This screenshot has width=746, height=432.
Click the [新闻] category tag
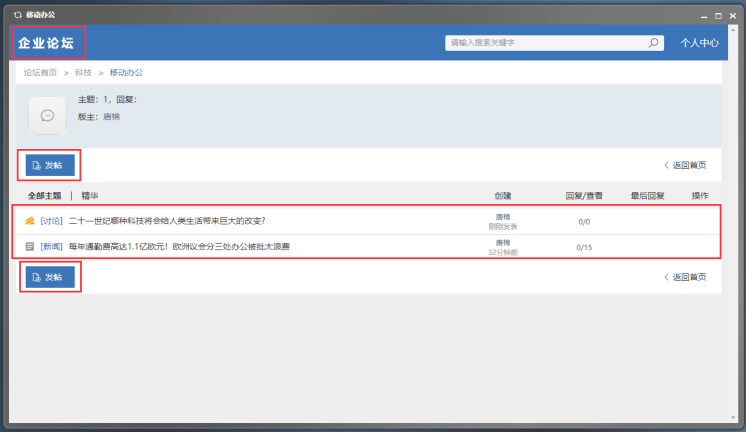[x=51, y=246]
